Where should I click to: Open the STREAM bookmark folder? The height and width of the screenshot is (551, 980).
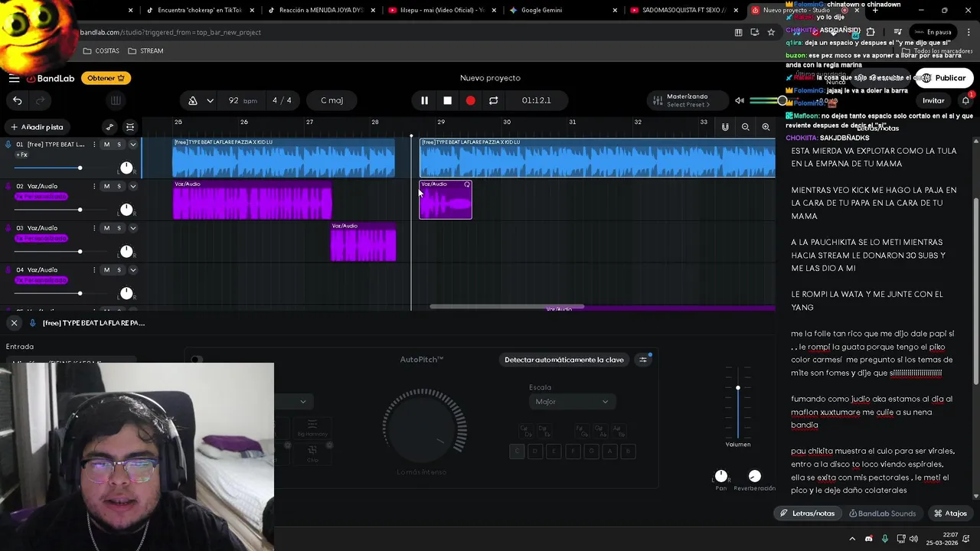coord(145,51)
